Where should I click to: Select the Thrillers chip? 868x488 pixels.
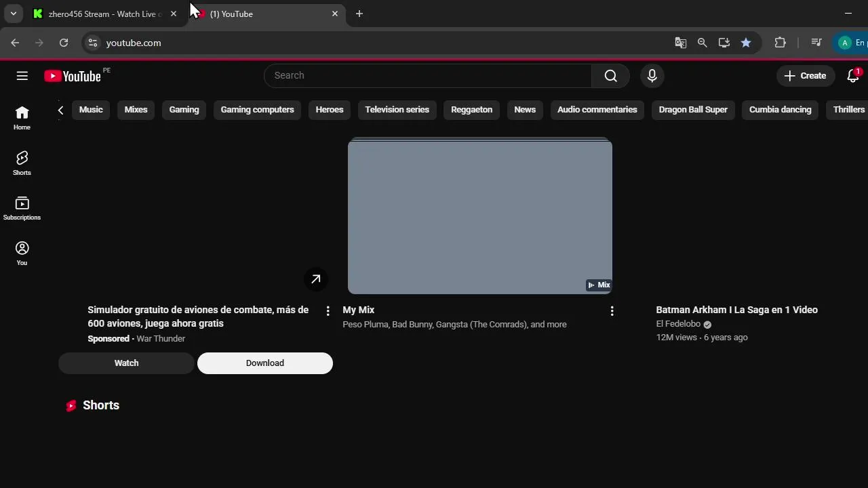tap(848, 110)
